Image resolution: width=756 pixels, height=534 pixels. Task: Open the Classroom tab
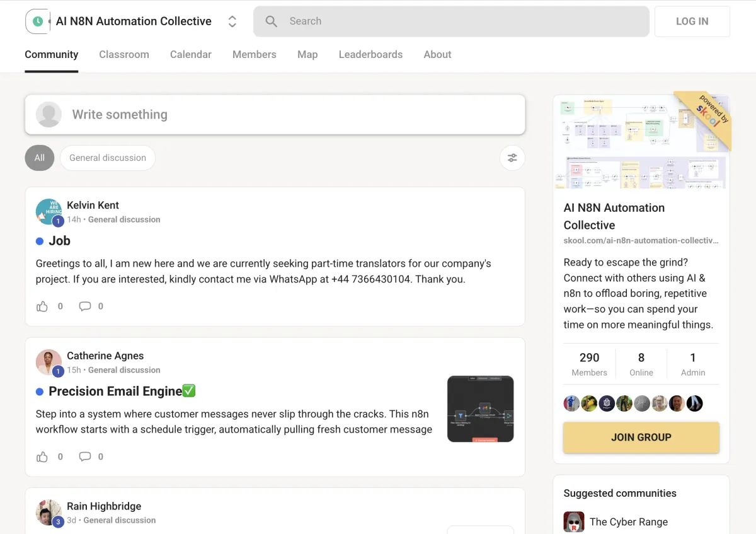(124, 54)
